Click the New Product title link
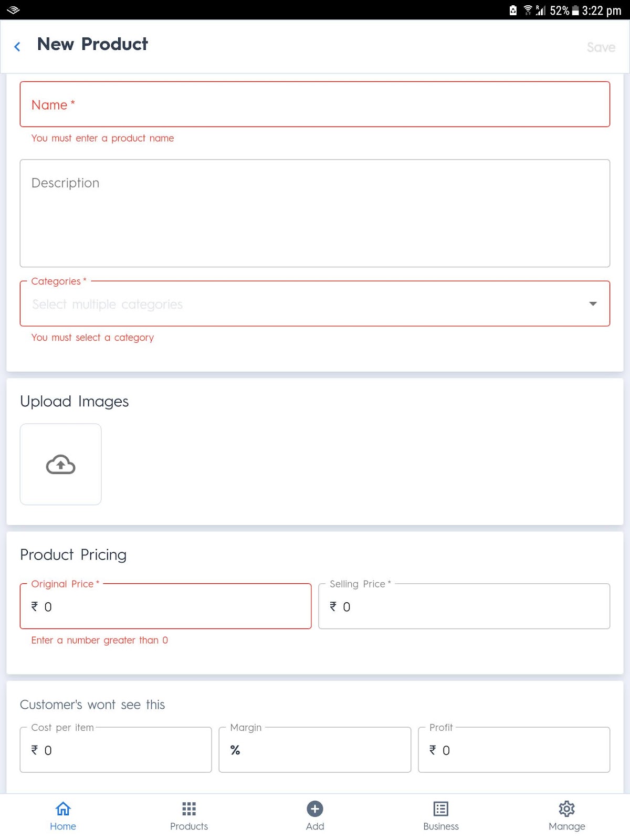This screenshot has height=840, width=630. tap(92, 45)
